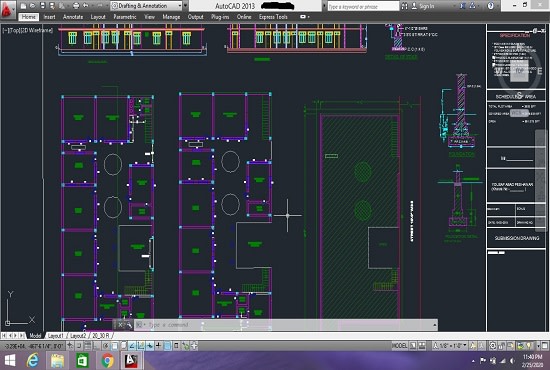Toggle Ortho Mode in status bar

coord(96,346)
